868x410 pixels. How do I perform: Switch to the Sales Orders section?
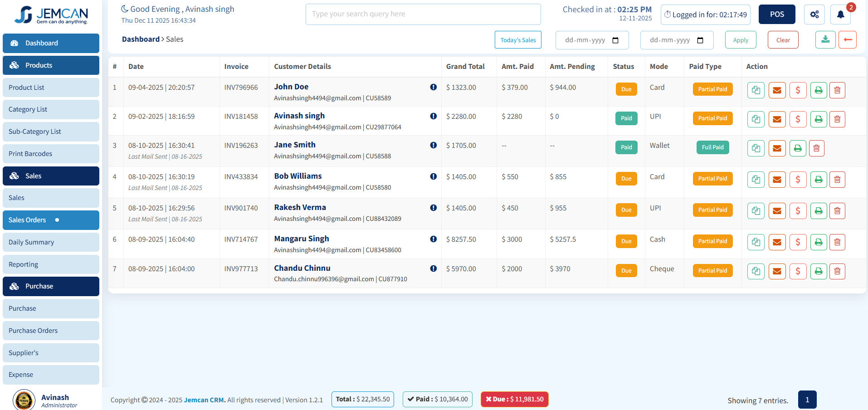pyautogui.click(x=50, y=220)
